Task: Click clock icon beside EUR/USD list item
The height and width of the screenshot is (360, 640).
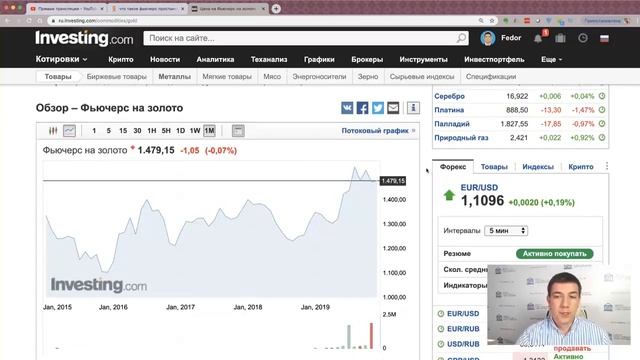Action: click(x=441, y=313)
